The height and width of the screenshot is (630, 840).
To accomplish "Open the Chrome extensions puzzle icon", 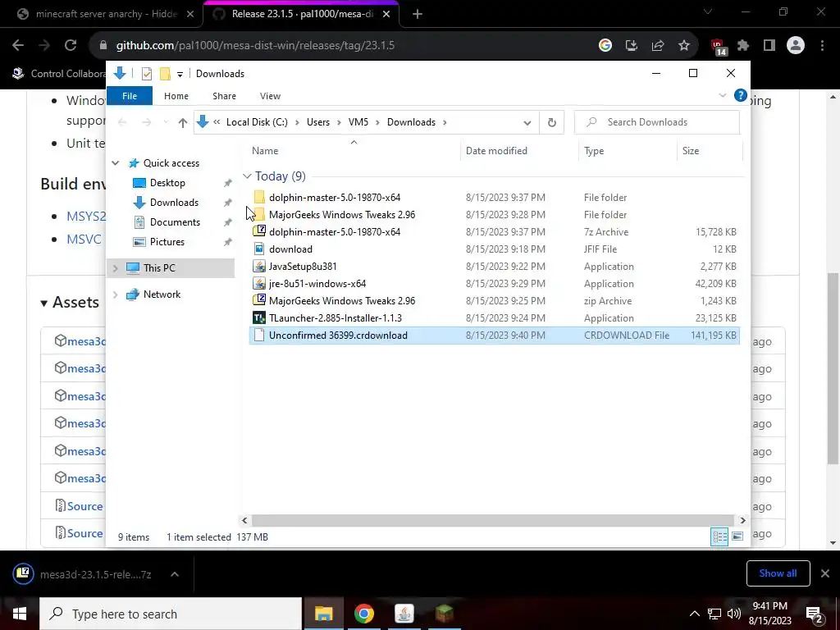I will click(x=743, y=46).
